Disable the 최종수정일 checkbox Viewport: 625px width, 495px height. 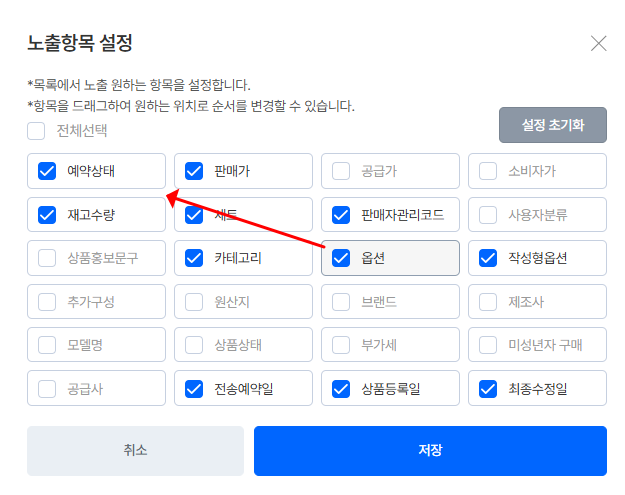[x=488, y=388]
